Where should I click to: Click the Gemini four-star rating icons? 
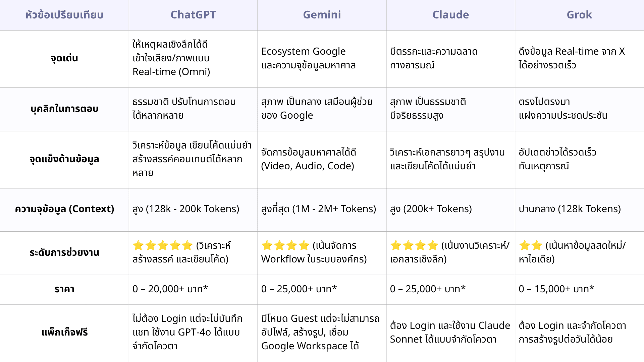[285, 246]
